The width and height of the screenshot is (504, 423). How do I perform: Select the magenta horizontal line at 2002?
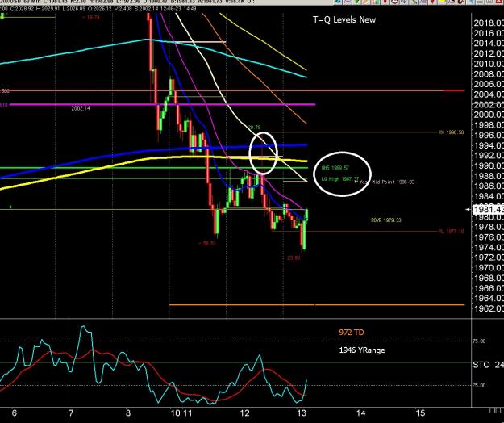pyautogui.click(x=162, y=104)
